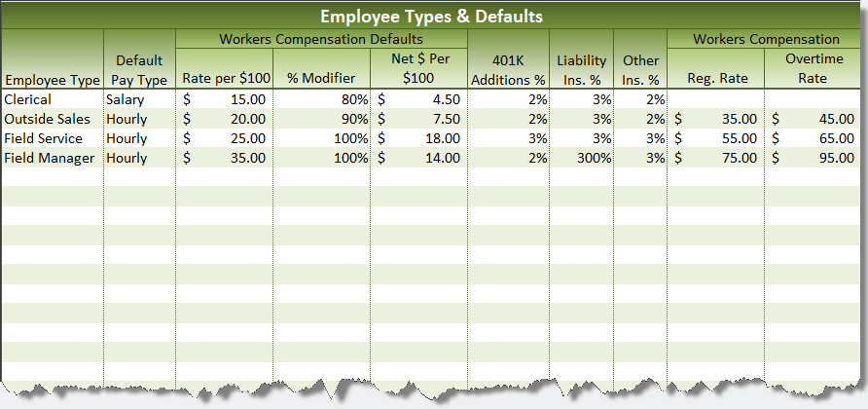Click the 90% modifier cell for Outside Sales
This screenshot has width=868, height=409.
[x=322, y=119]
